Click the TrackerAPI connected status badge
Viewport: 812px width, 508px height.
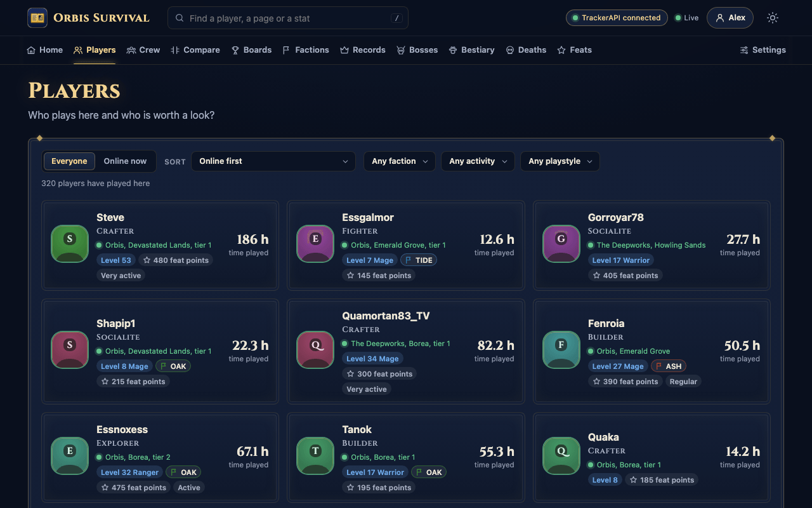[616, 18]
